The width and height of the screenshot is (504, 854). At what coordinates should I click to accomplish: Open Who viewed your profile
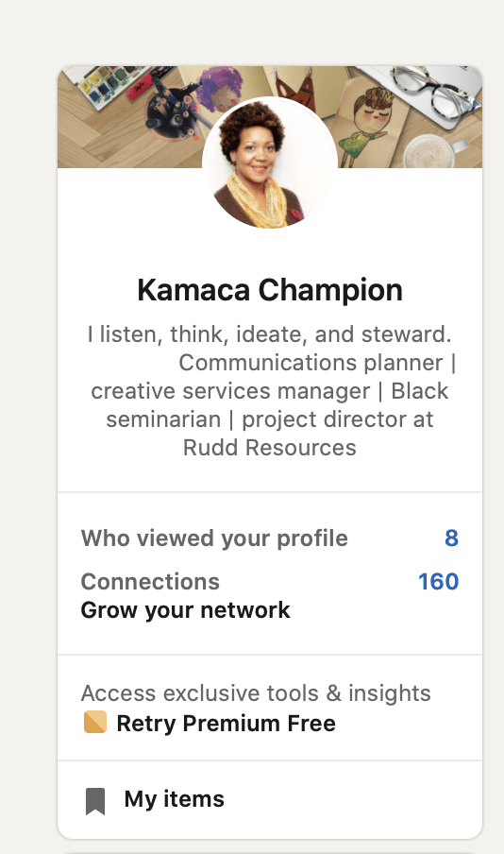pyautogui.click(x=214, y=538)
